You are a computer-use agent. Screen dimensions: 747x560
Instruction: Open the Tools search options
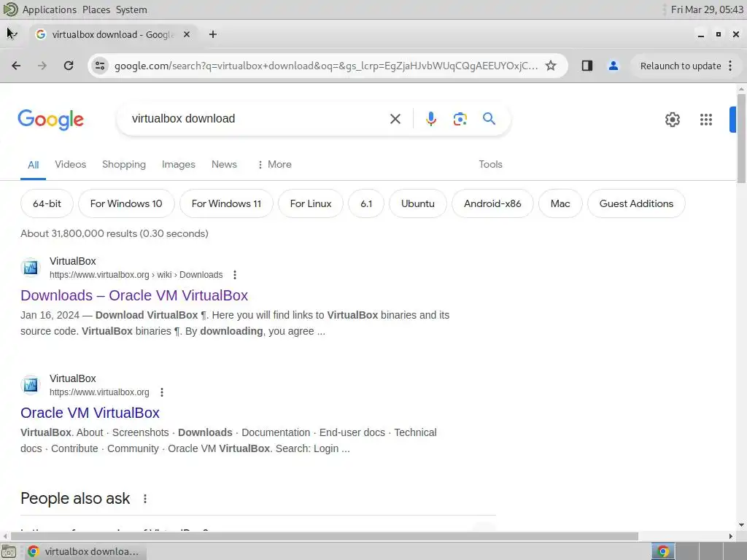[491, 164]
